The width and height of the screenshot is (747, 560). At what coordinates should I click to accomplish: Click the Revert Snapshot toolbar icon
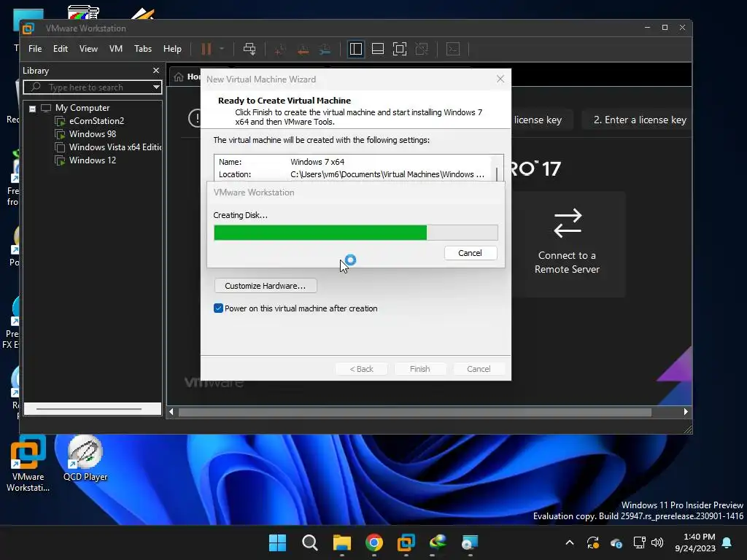[x=303, y=49]
